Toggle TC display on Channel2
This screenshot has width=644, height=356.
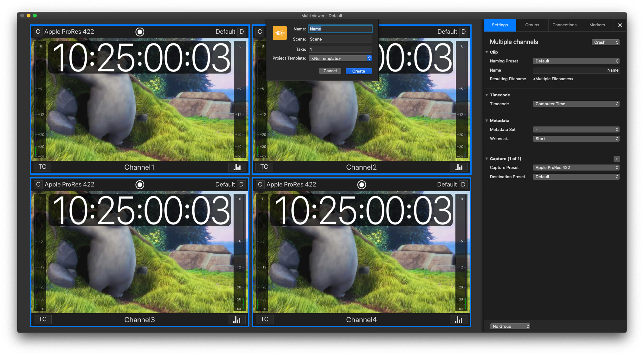264,167
